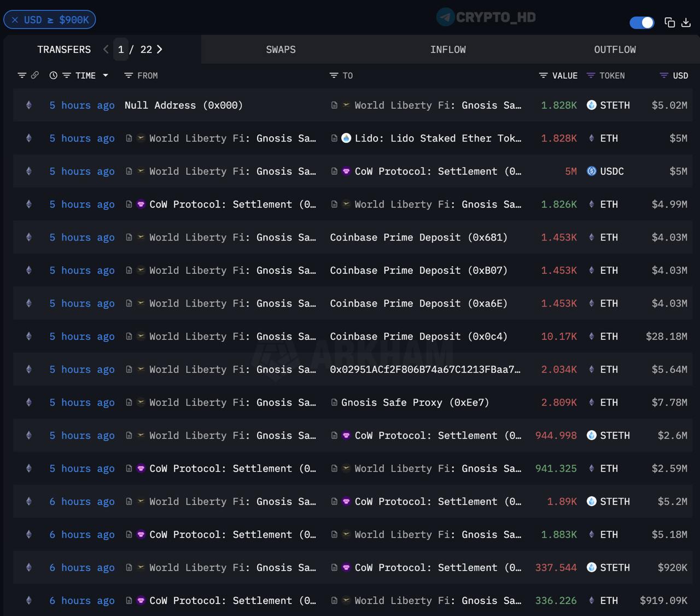Open the OUTFLOW tab

click(x=615, y=50)
